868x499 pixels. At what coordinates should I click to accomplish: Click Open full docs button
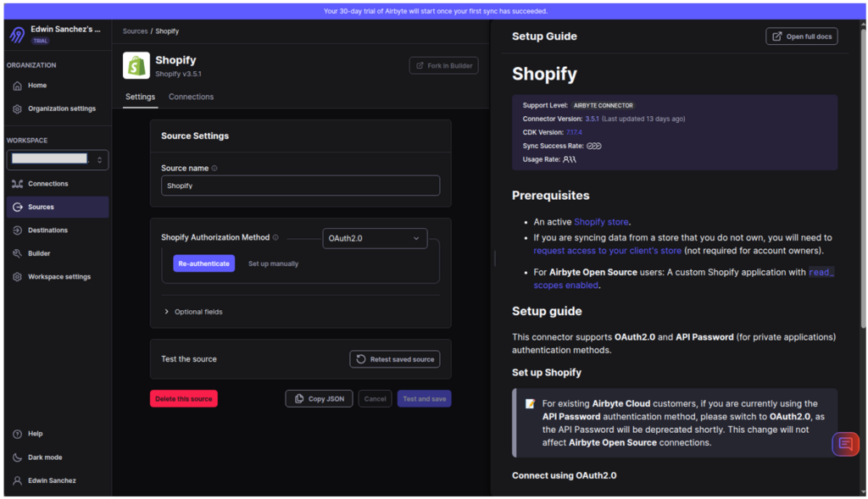802,36
